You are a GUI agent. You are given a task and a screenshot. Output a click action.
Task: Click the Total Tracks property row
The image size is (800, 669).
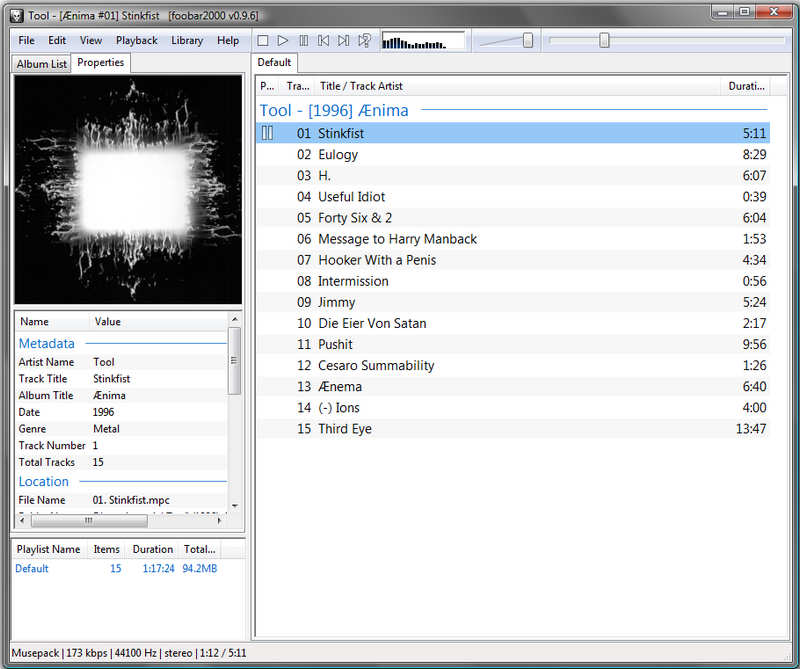click(121, 462)
